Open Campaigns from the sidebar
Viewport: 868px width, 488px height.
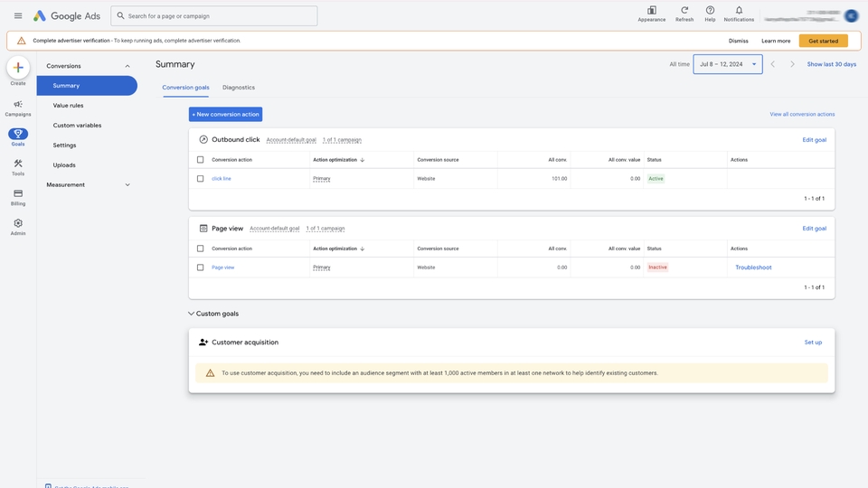click(18, 105)
